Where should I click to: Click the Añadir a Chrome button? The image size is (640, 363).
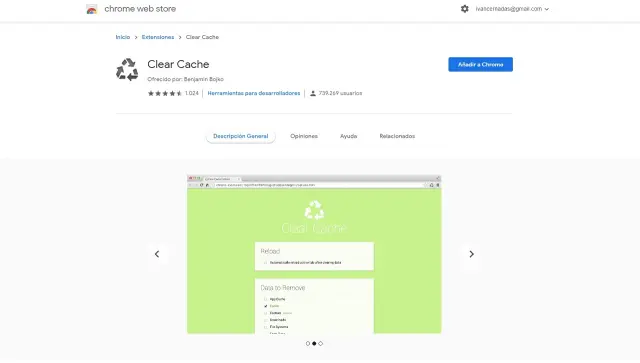point(480,65)
